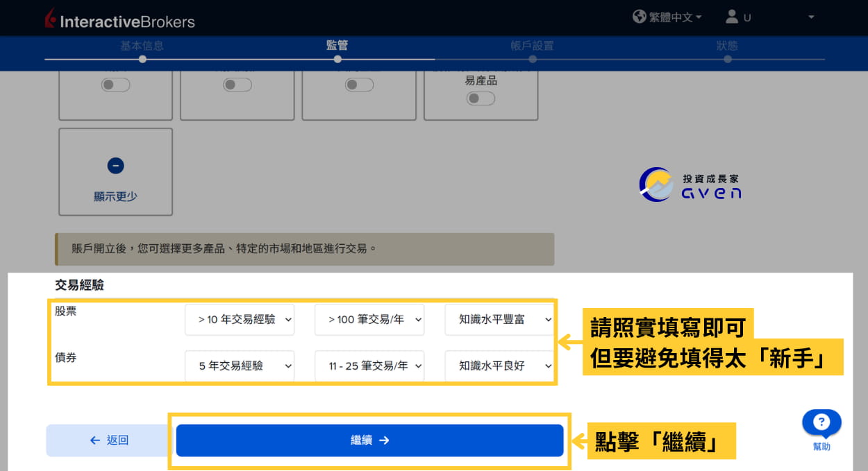Open the 帳戶設置 step

point(532,46)
